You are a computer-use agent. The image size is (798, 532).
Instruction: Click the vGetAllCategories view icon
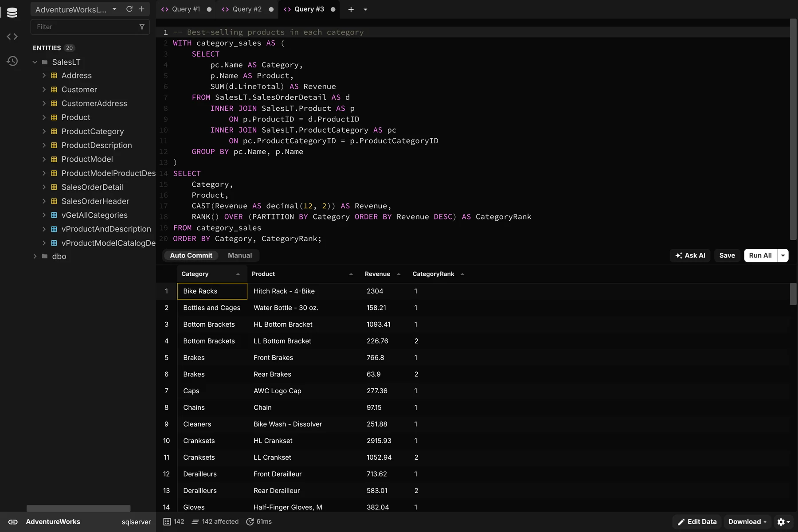click(54, 215)
